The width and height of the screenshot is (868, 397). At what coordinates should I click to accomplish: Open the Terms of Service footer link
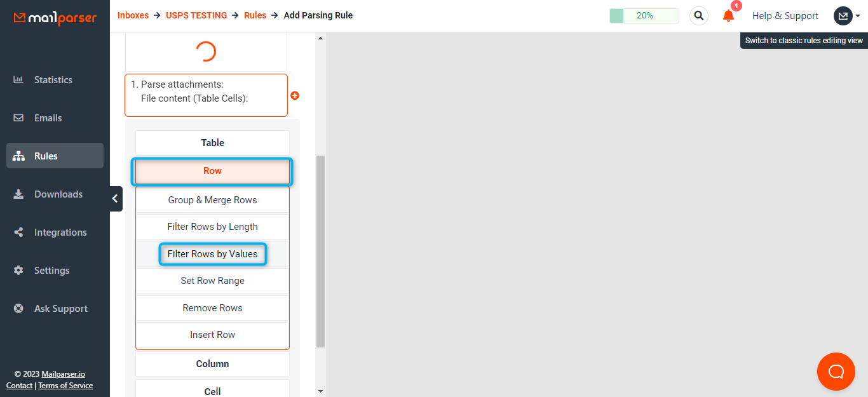[65, 386]
